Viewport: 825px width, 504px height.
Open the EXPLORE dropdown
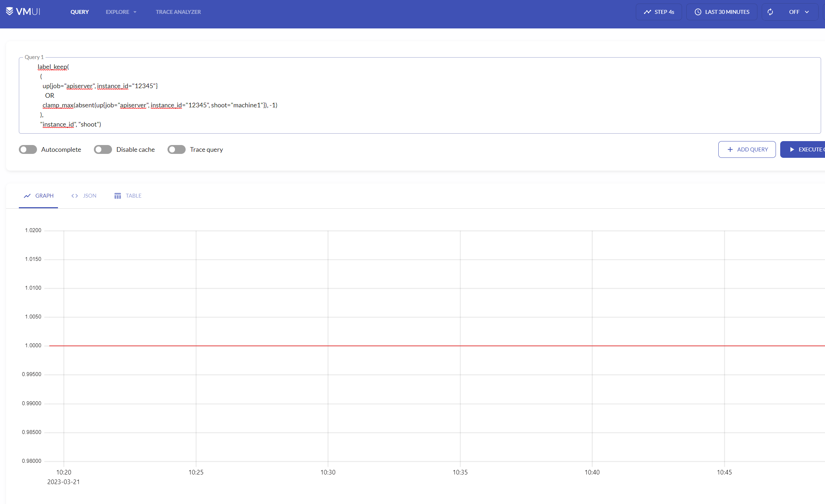point(121,12)
